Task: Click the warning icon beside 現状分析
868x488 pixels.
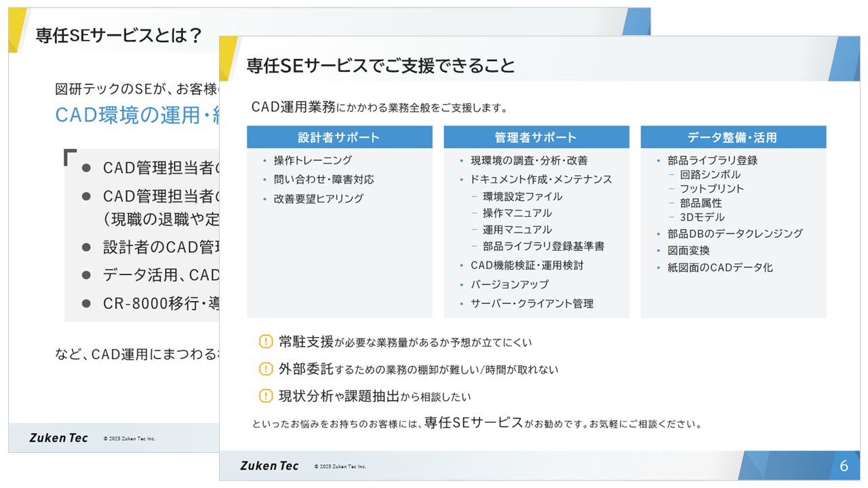Action: [x=266, y=396]
